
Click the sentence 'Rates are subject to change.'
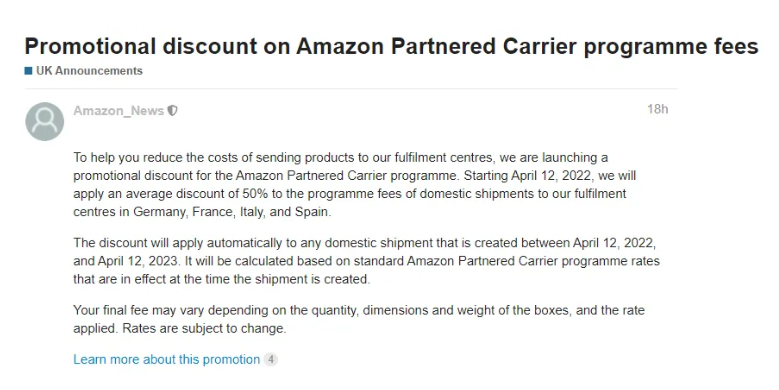(204, 329)
